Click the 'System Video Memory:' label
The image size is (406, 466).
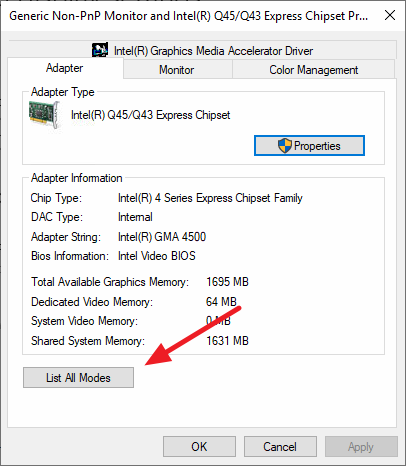click(x=84, y=321)
